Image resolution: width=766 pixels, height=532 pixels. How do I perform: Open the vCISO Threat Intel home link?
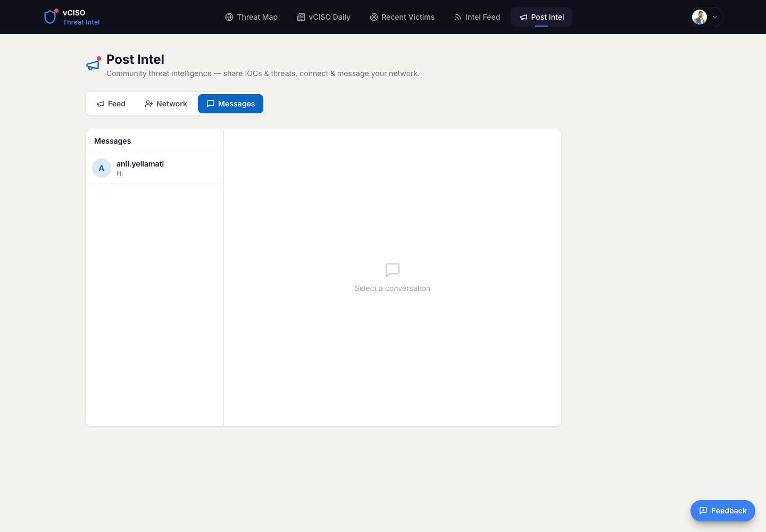pyautogui.click(x=72, y=17)
